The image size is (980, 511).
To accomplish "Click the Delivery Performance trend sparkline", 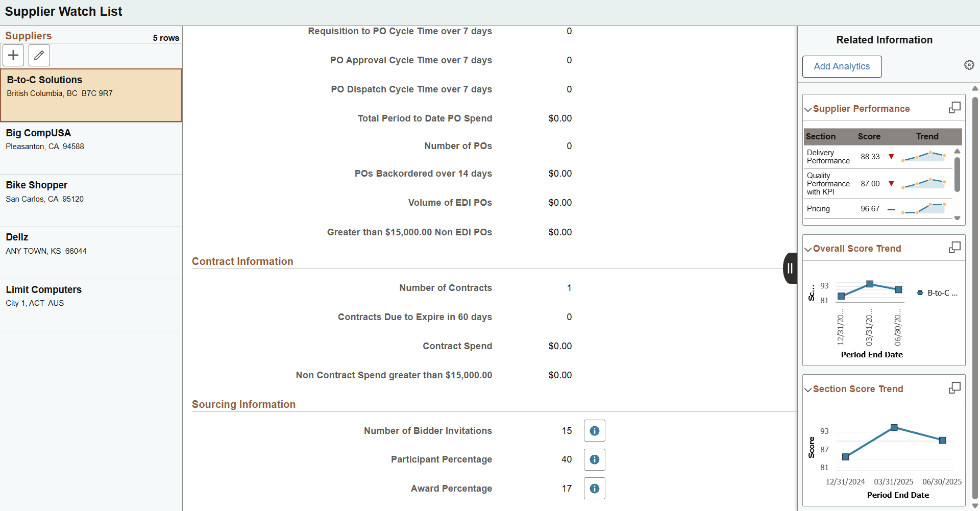I will pyautogui.click(x=924, y=157).
